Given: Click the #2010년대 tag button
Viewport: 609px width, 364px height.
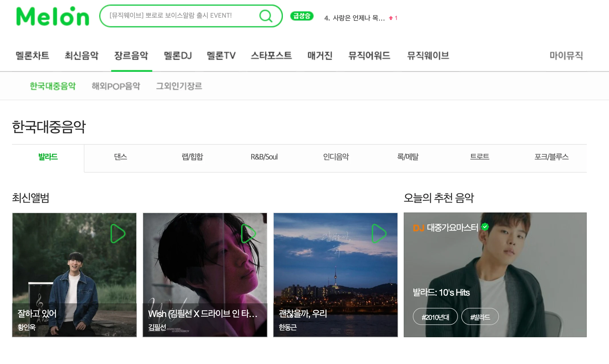Looking at the screenshot, I should (435, 317).
